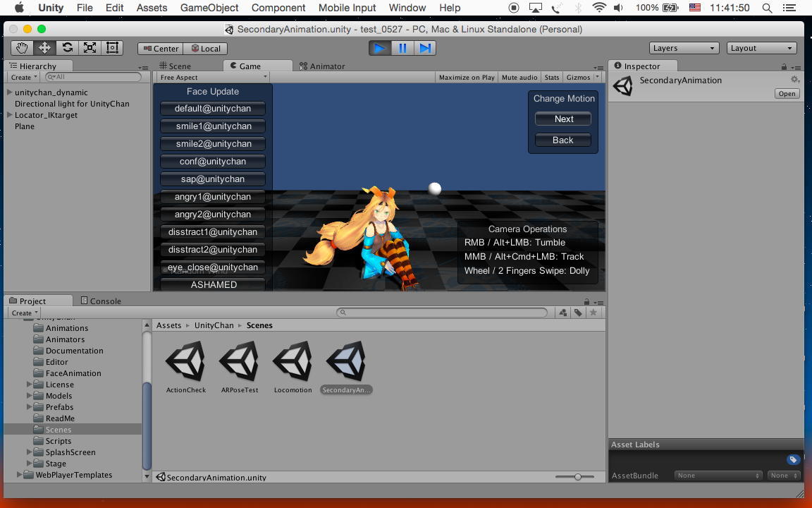Pause the game with Pause button

(x=402, y=48)
